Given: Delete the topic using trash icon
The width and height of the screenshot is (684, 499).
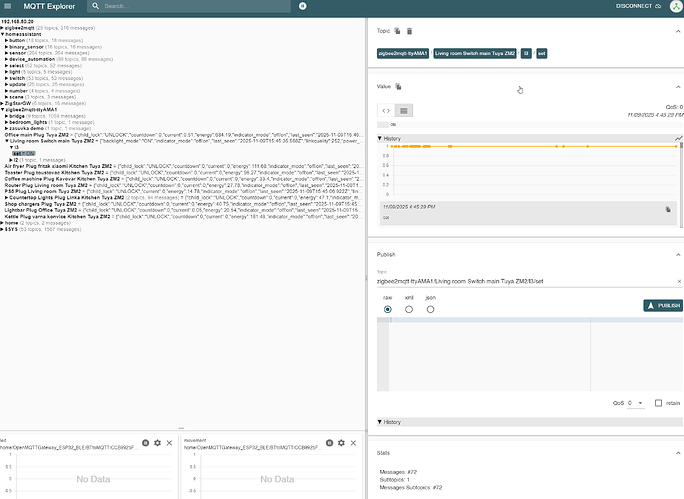Looking at the screenshot, I should click(409, 31).
